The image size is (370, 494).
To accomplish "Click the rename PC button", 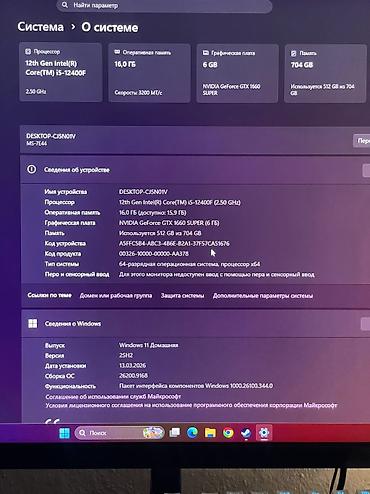I will (x=362, y=141).
